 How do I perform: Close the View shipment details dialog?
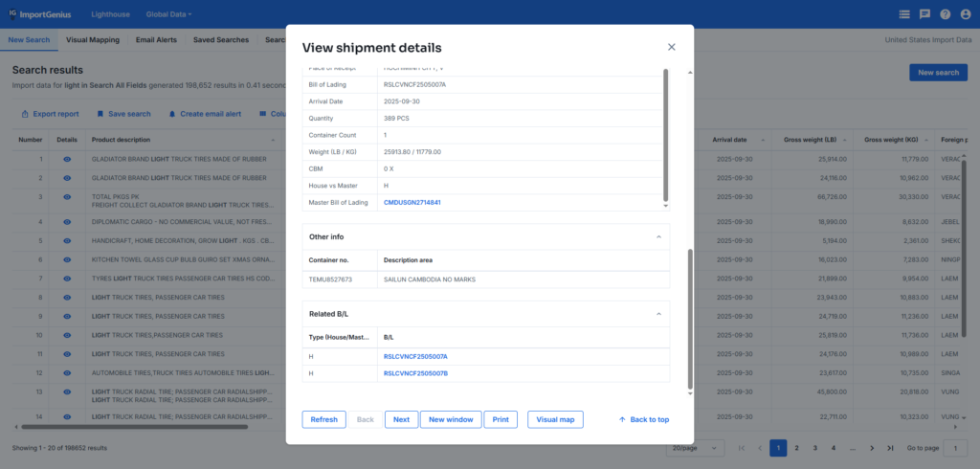click(x=671, y=47)
